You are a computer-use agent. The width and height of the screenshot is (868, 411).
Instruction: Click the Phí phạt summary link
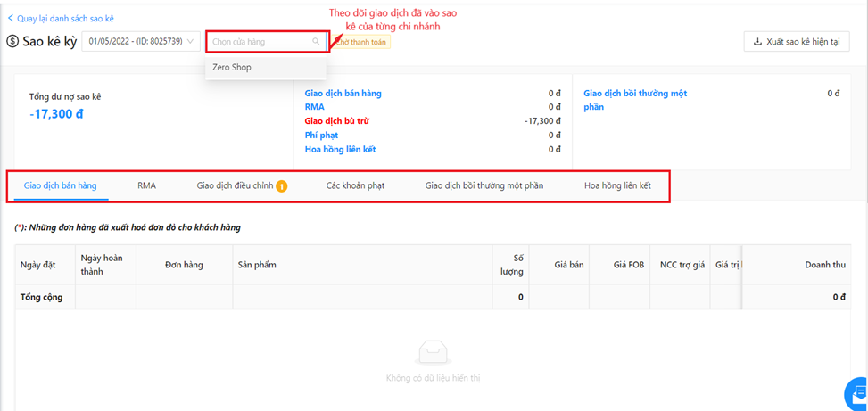(x=321, y=136)
